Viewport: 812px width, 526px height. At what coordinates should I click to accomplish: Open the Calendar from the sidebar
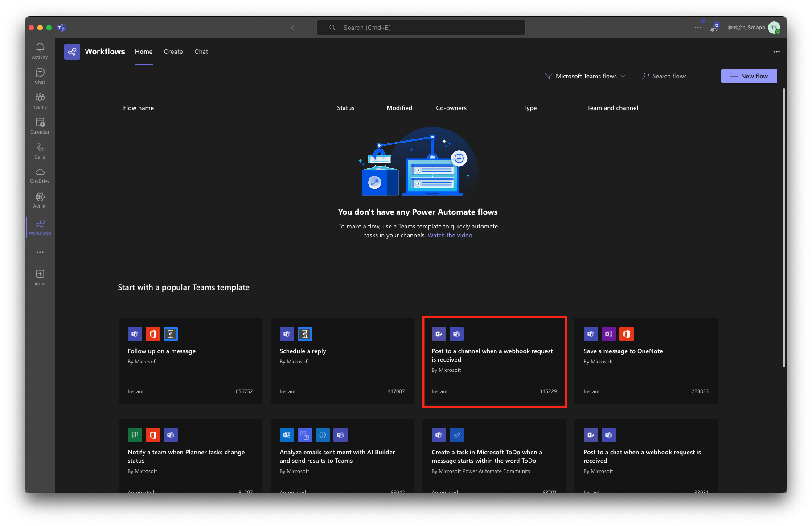pos(40,126)
